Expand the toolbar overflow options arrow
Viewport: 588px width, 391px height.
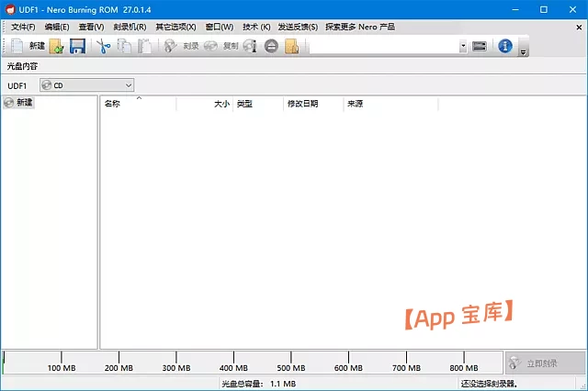(523, 52)
